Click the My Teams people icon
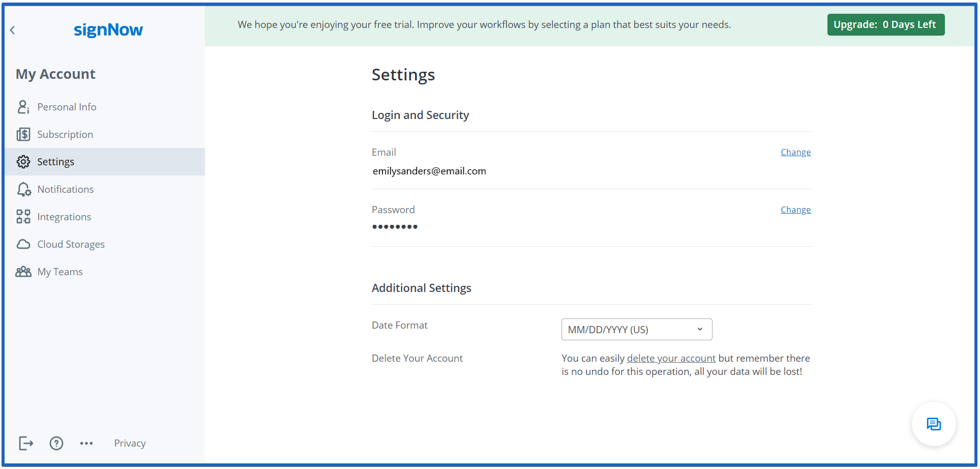 click(x=23, y=272)
